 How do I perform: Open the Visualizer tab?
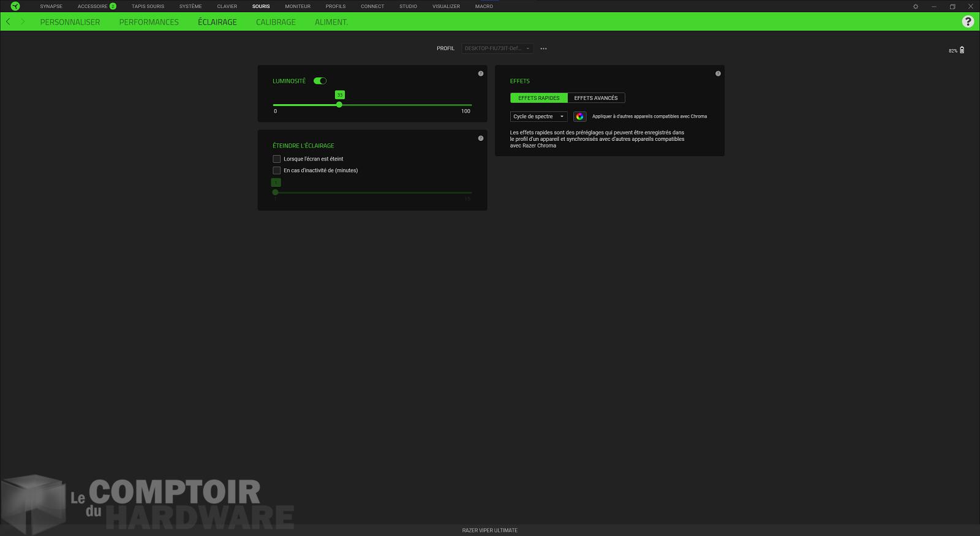446,6
